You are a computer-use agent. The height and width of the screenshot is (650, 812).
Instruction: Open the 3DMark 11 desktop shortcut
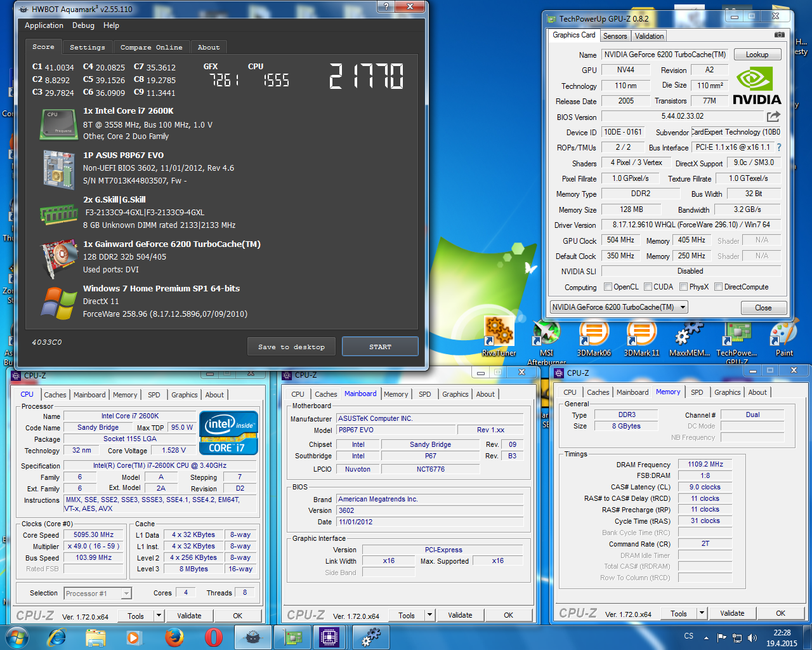tap(641, 338)
